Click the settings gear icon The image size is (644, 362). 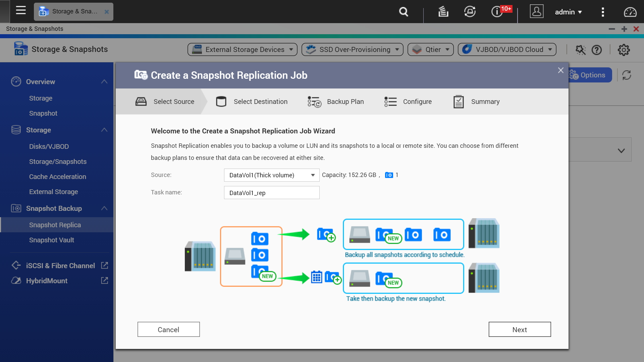tap(624, 50)
